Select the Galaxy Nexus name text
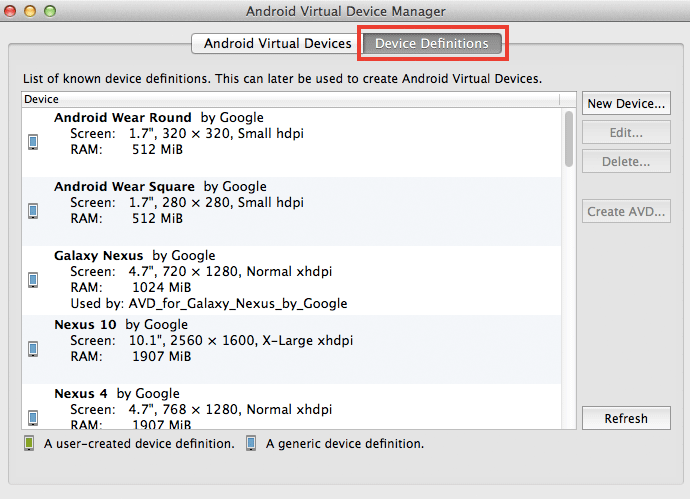690x499 pixels. (99, 256)
